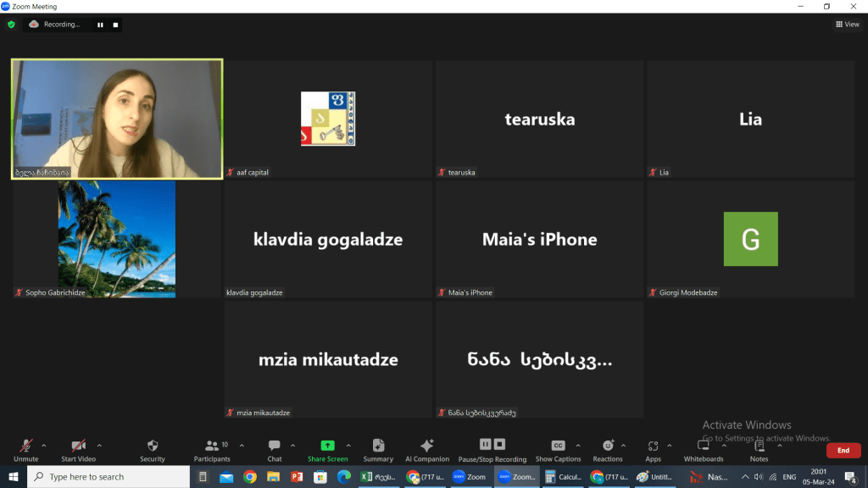This screenshot has width=868, height=488.
Task: Pause the recording from top-left indicator
Action: pyautogui.click(x=100, y=25)
